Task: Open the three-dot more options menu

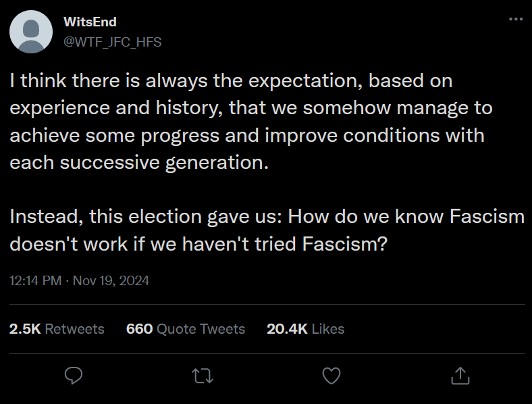Action: point(516,19)
